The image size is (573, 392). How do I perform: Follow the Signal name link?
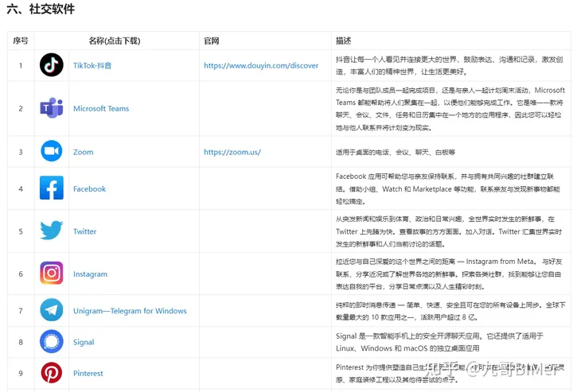tap(84, 343)
